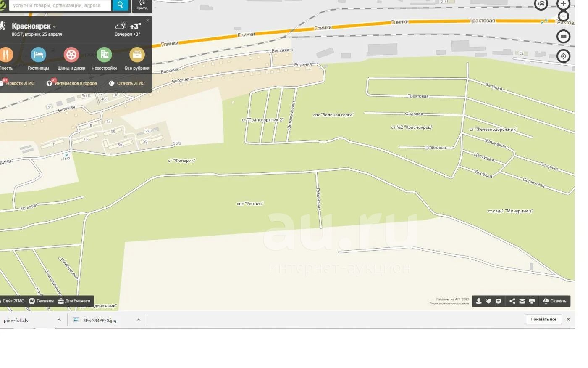Image resolution: width=588 pixels, height=368 pixels.
Task: Open Реклама link in bottom bar
Action: (41, 301)
